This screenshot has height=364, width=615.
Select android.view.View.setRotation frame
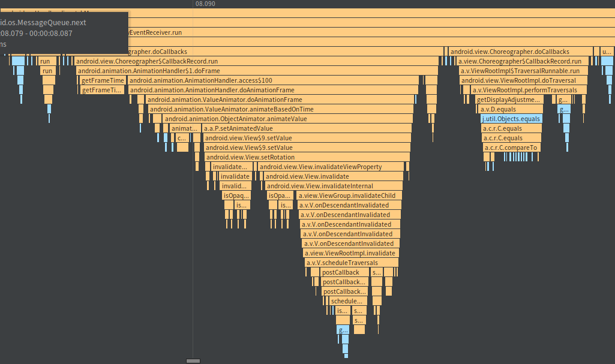coord(307,157)
